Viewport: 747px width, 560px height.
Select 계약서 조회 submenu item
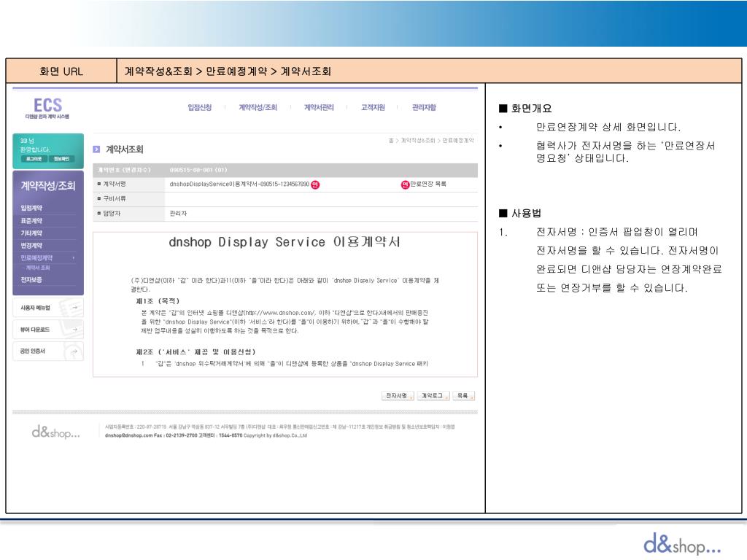coord(38,268)
